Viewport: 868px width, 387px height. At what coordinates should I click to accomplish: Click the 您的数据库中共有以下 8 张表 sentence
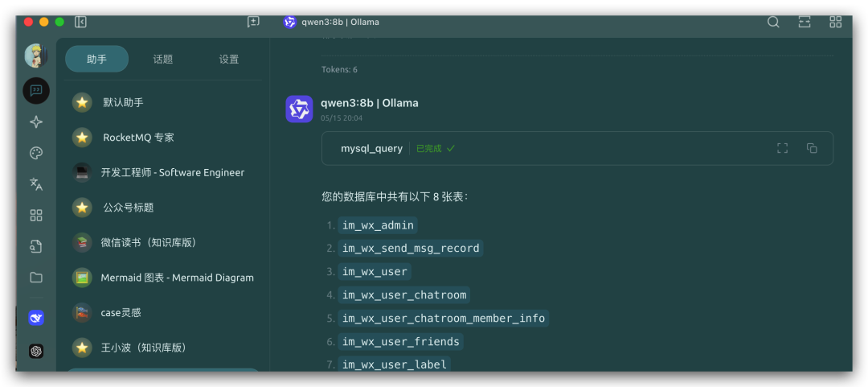pyautogui.click(x=395, y=196)
